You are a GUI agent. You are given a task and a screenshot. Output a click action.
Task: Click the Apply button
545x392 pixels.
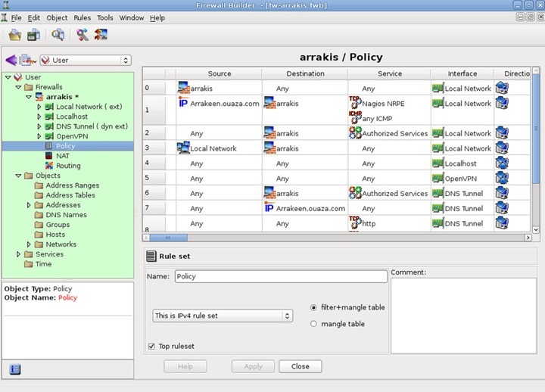pyautogui.click(x=253, y=366)
